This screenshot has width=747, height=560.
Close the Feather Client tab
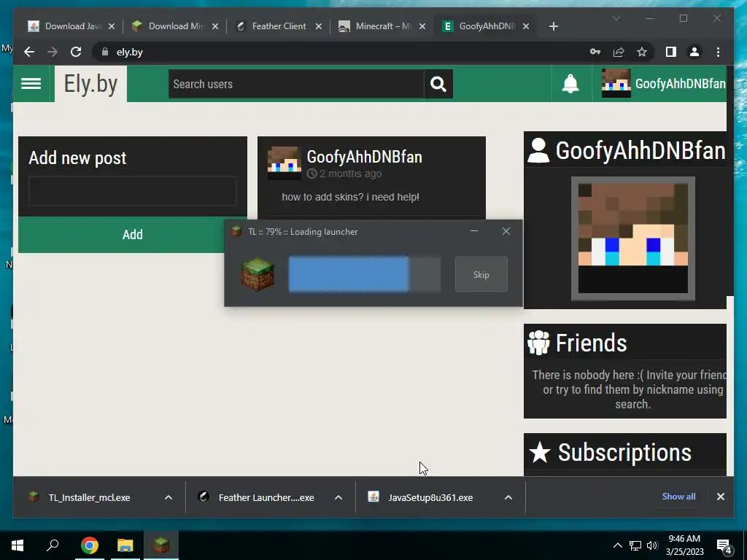click(x=319, y=27)
